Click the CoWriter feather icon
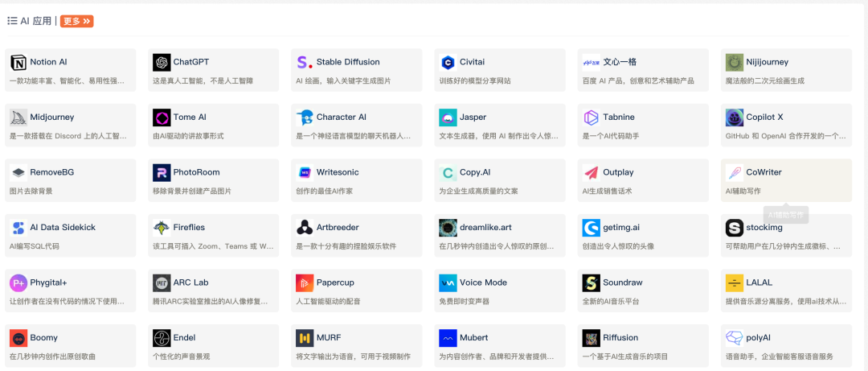 [x=735, y=172]
